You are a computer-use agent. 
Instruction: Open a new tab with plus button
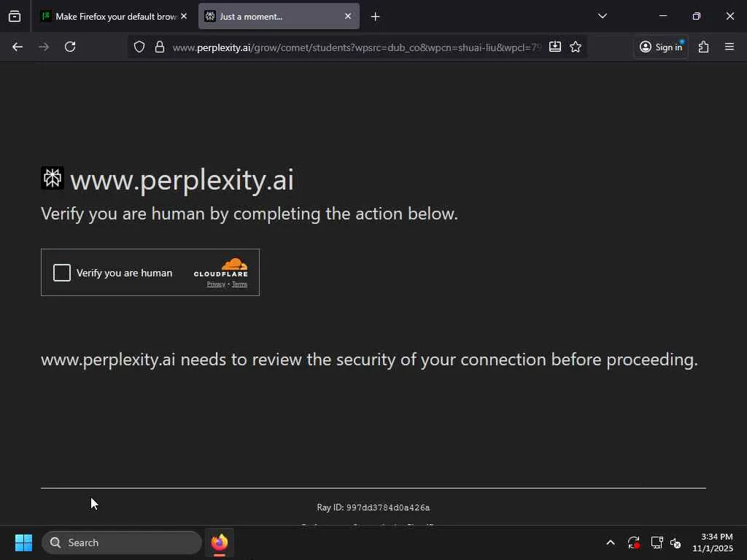click(x=375, y=16)
